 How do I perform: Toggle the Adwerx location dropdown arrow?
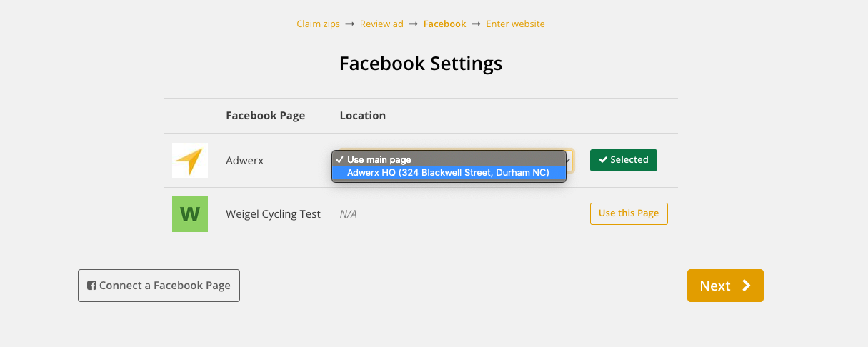pos(569,161)
